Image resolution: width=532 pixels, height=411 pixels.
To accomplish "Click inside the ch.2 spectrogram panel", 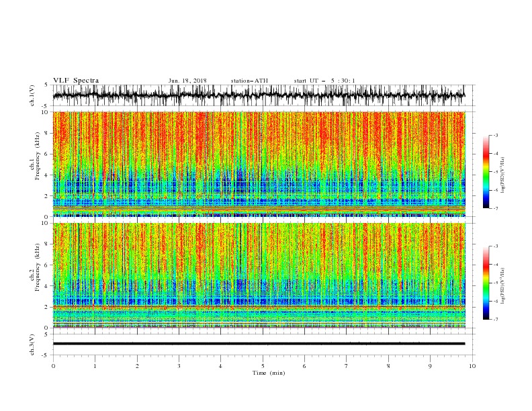I will coord(259,275).
